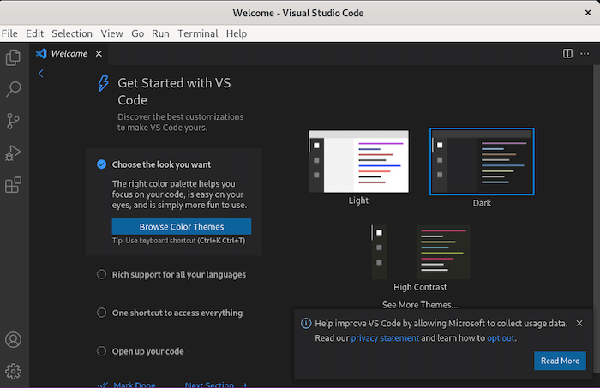Choose the Dark theme preview
This screenshot has height=388, width=600.
(x=482, y=161)
